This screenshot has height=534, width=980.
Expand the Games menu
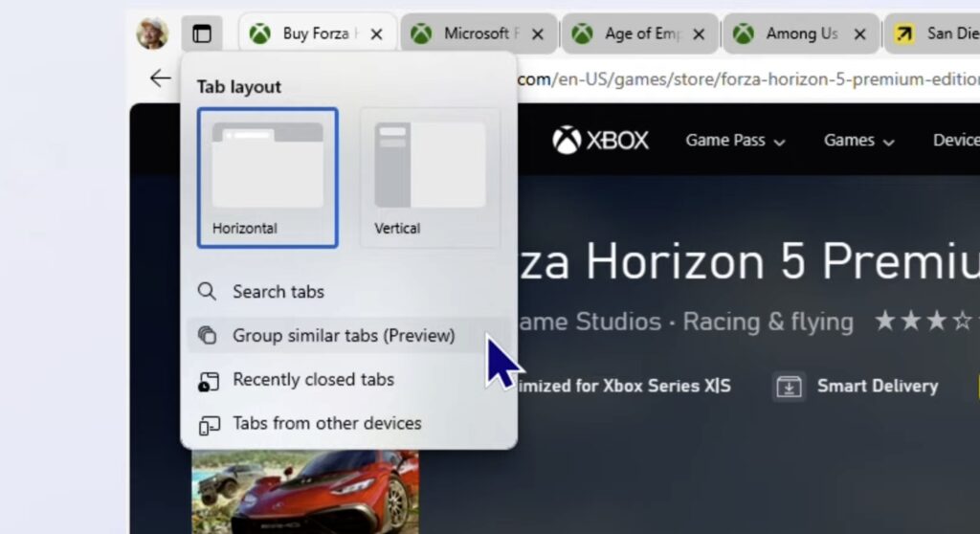[858, 140]
